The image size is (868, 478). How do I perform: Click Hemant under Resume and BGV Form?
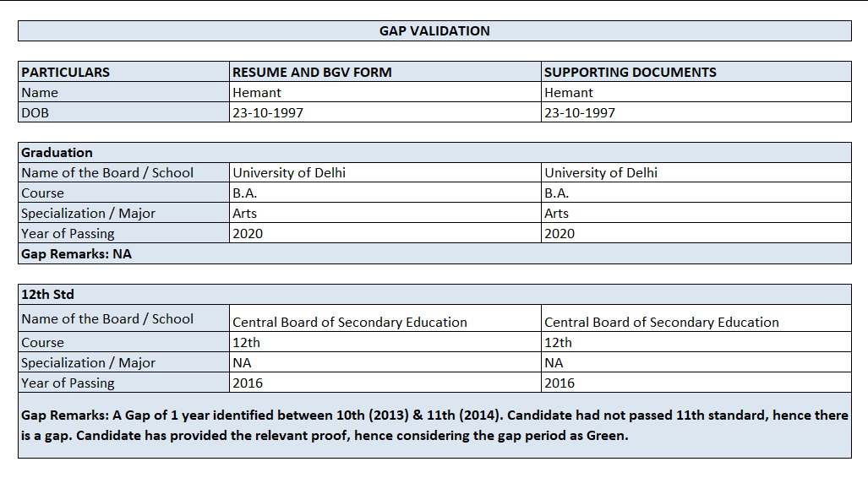pyautogui.click(x=257, y=93)
